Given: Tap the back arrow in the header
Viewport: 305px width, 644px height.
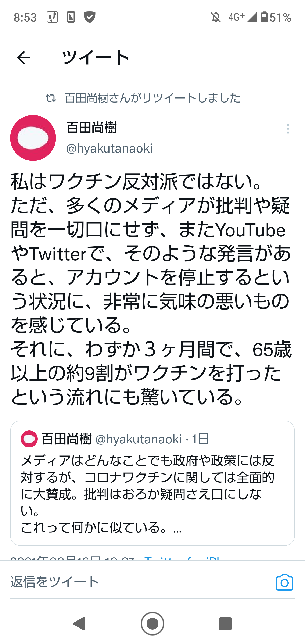Looking at the screenshot, I should coord(24,58).
